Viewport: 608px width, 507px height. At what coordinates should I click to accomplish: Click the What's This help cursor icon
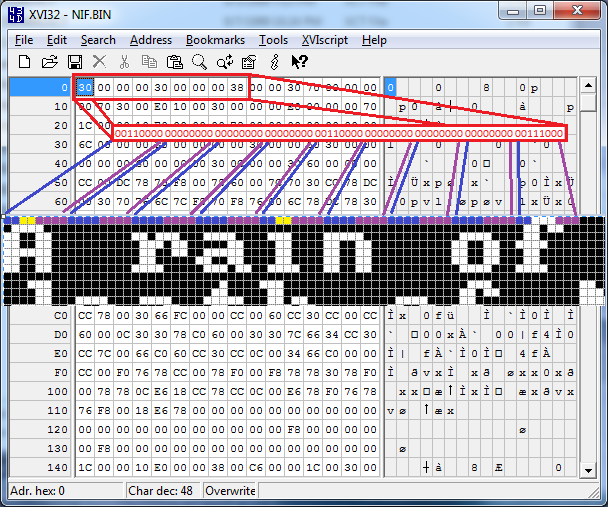(298, 62)
